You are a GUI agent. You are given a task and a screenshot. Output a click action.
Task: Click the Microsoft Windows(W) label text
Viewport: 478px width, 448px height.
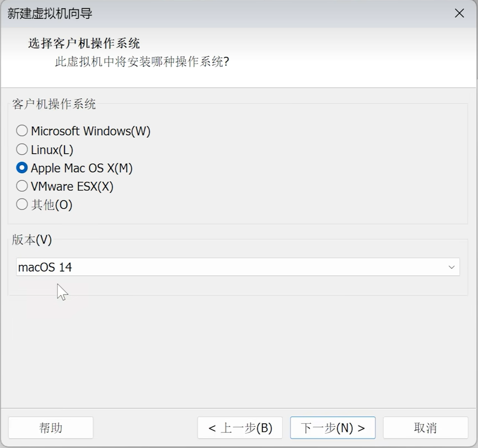tap(92, 131)
